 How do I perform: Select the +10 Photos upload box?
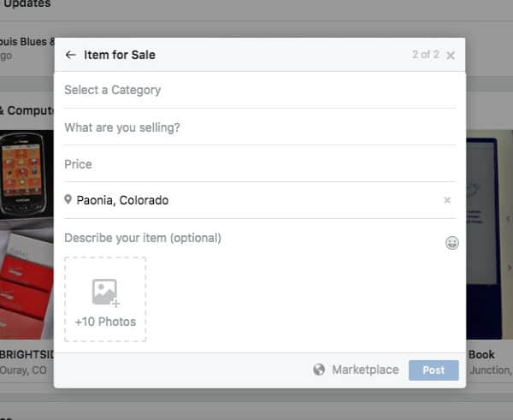click(105, 299)
